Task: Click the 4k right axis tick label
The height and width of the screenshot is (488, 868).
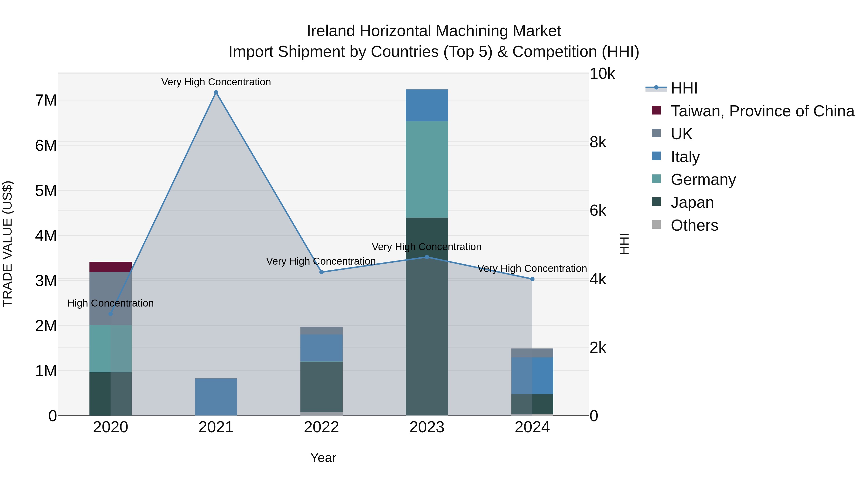Action: [x=598, y=279]
